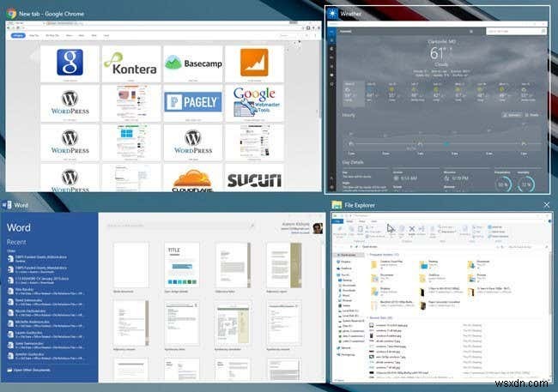
Task: Click the 61° current temperature in Weather
Action: (x=437, y=53)
